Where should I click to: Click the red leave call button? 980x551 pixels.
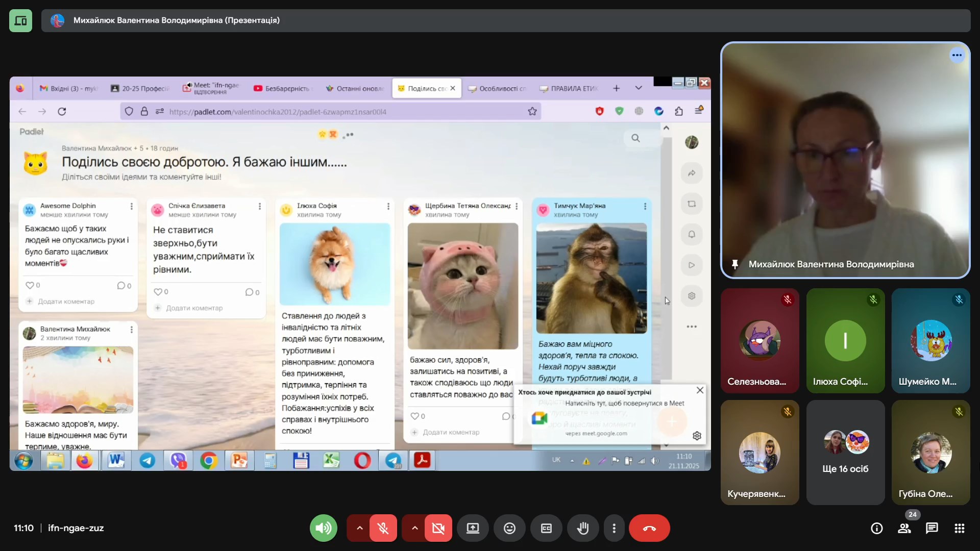(649, 528)
